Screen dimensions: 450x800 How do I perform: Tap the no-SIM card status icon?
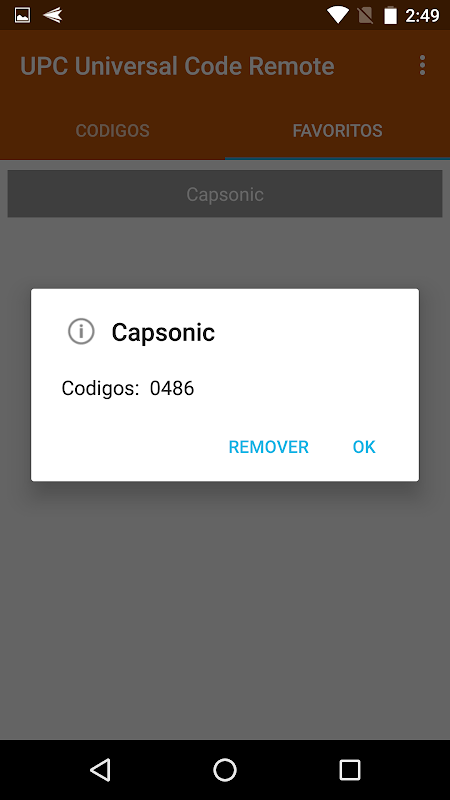[x=365, y=15]
